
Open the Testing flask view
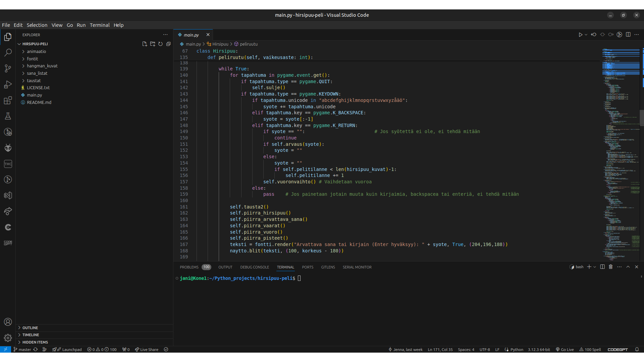[8, 116]
